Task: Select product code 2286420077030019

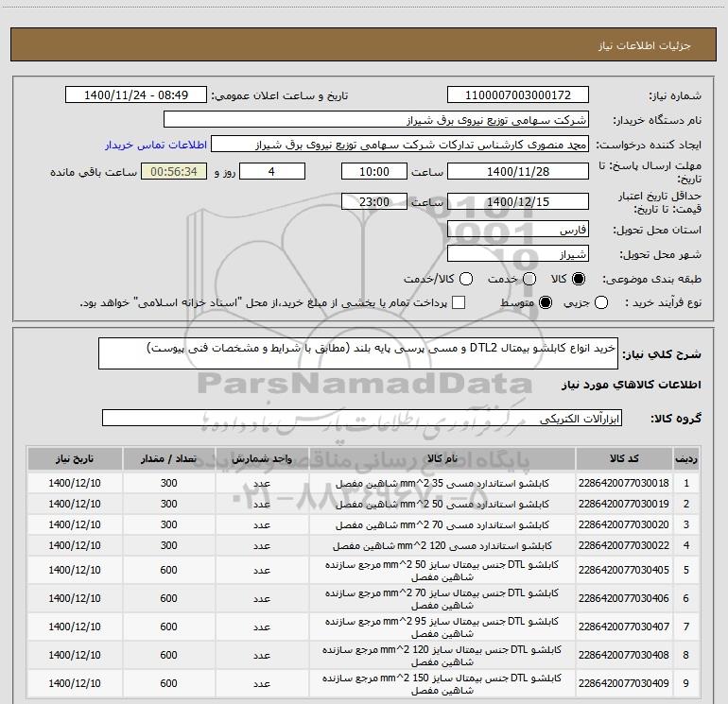Action: point(624,504)
